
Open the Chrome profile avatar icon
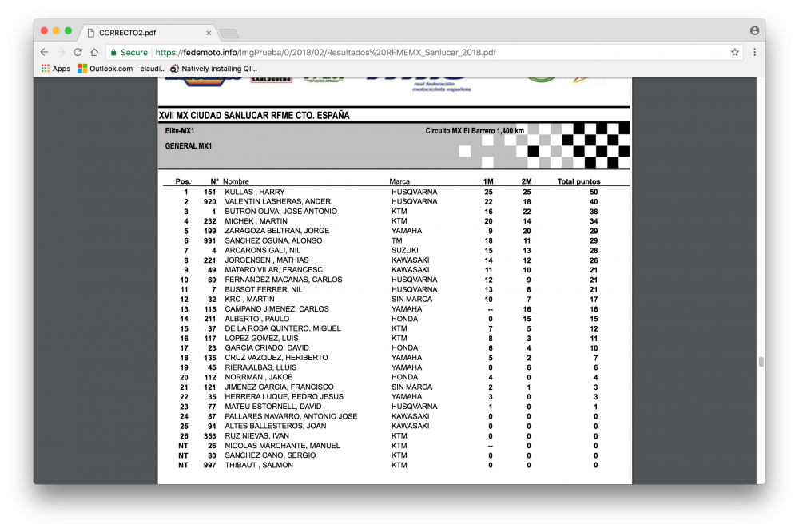(x=755, y=30)
